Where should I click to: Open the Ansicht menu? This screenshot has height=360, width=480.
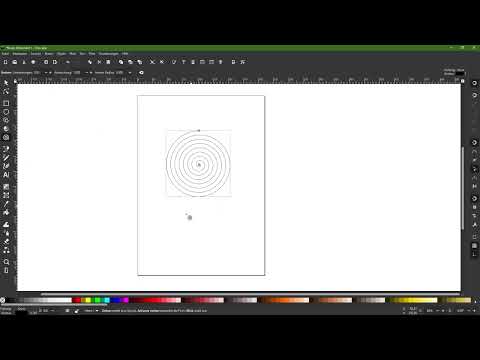click(36, 54)
